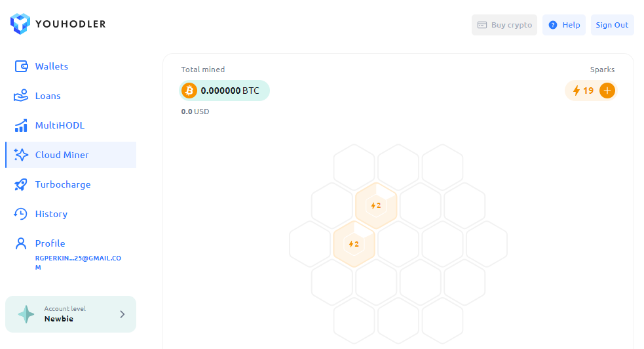Open MultiHODL chart icon

click(21, 125)
